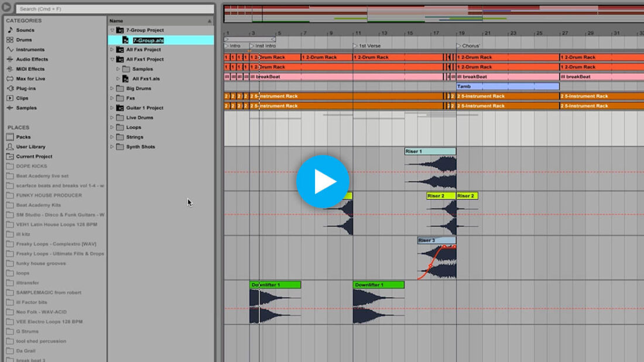Click the Guitar 1 Project folder icon
The width and height of the screenshot is (644, 362).
pyautogui.click(x=120, y=108)
